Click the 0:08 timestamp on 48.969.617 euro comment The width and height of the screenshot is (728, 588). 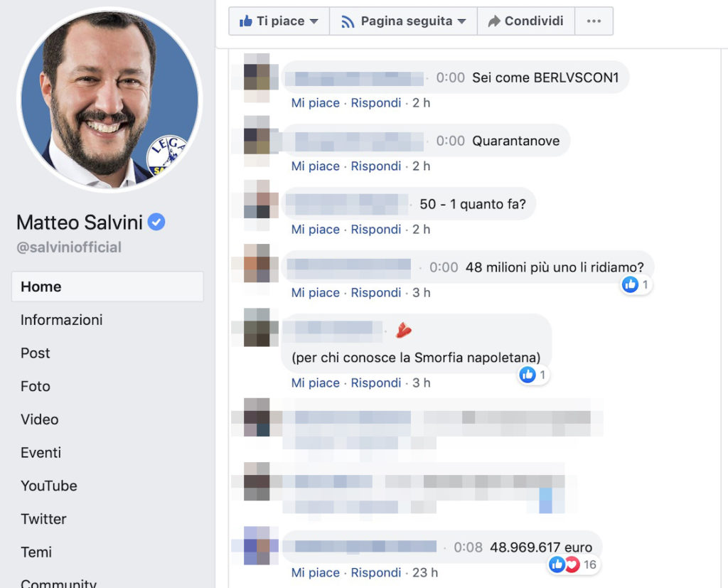(468, 547)
